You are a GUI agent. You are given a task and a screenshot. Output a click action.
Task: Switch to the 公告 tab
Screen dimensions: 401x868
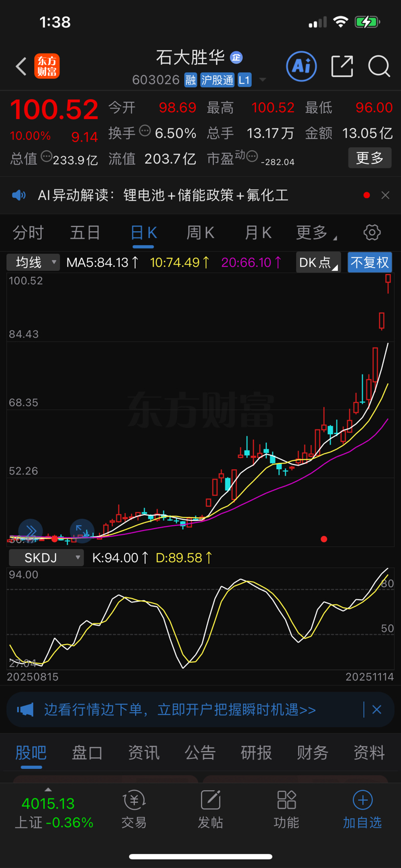pos(200,753)
